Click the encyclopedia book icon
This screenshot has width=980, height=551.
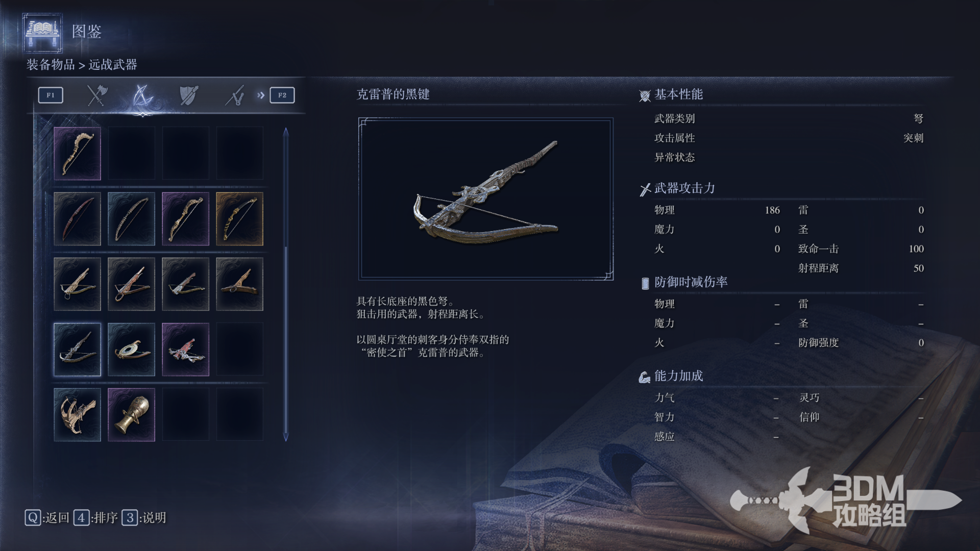click(x=42, y=32)
